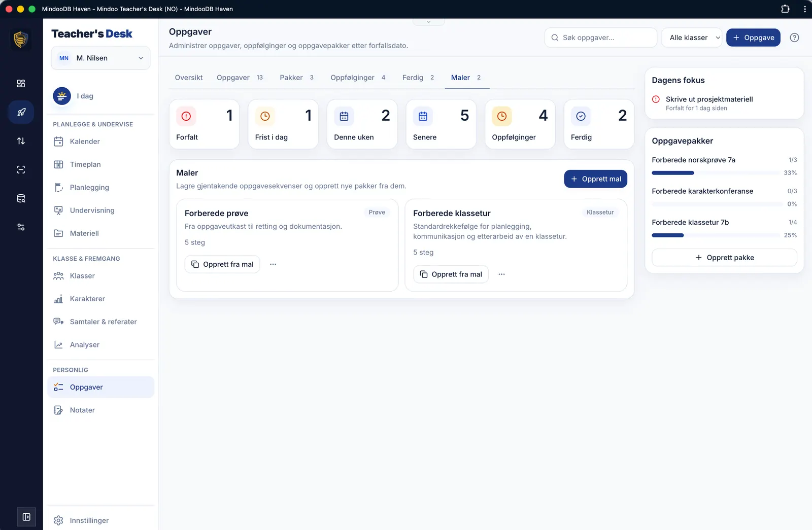
Task: Click the extensions puzzle icon in title bar
Action: [785, 9]
